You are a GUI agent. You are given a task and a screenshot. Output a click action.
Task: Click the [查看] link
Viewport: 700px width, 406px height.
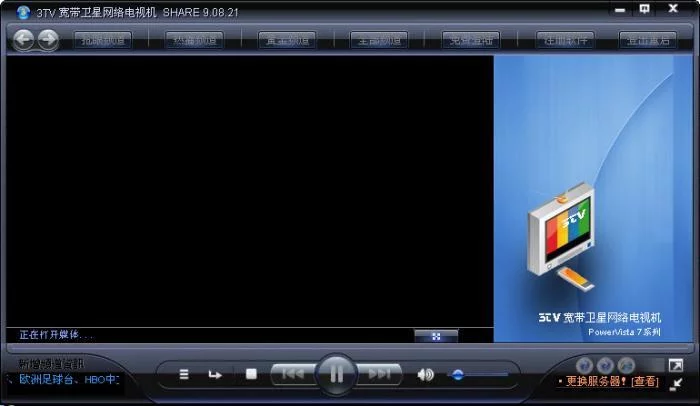(x=645, y=381)
